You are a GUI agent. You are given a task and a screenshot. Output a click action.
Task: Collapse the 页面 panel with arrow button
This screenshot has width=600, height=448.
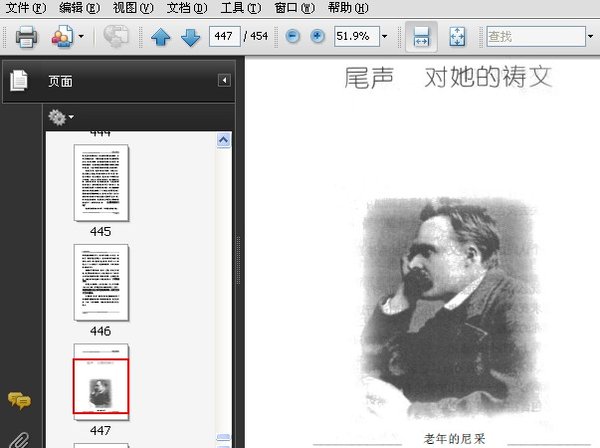pyautogui.click(x=224, y=80)
